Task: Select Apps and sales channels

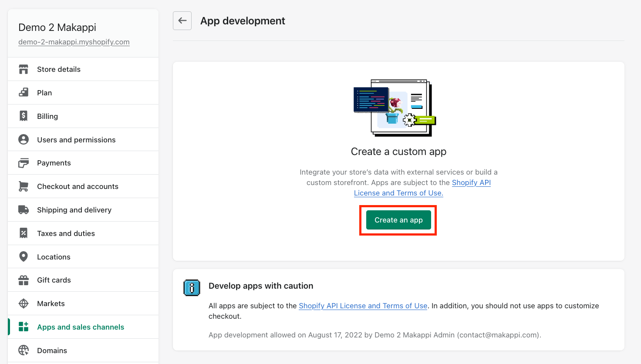Action: (83, 327)
